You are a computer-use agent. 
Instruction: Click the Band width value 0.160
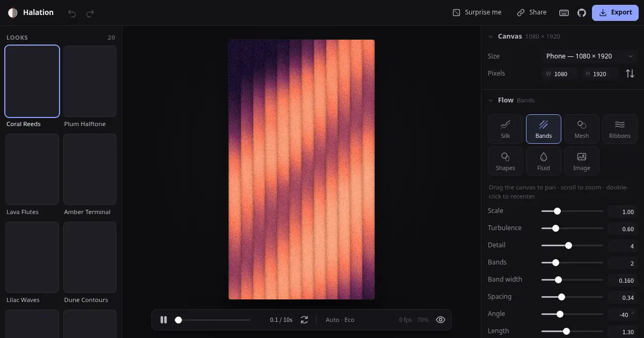click(623, 281)
